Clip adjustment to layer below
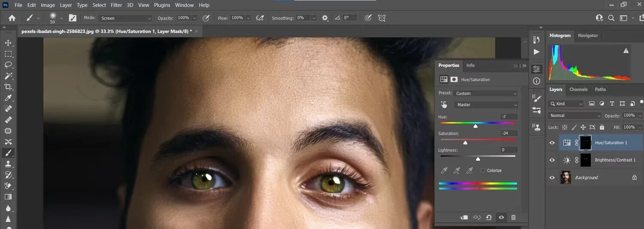Viewport: 644px width, 229px height. click(464, 217)
